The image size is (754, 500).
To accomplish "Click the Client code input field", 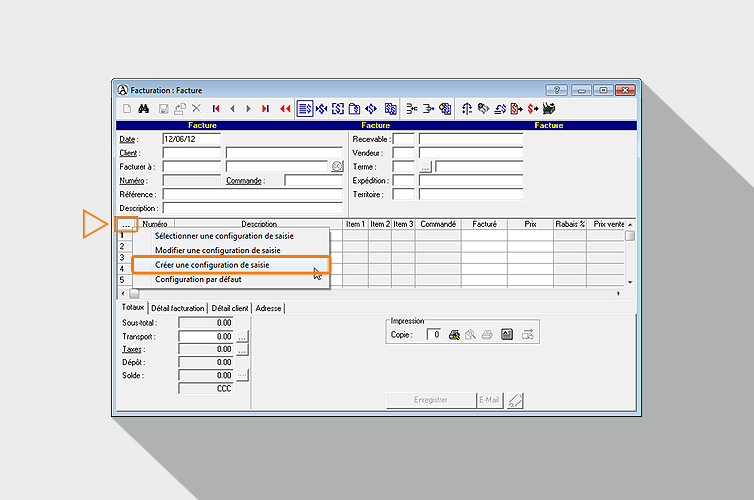I will click(191, 153).
